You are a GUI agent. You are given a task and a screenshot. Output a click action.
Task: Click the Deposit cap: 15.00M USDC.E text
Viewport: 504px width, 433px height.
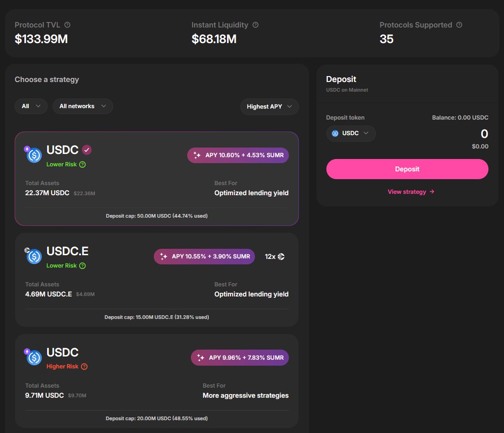point(157,317)
